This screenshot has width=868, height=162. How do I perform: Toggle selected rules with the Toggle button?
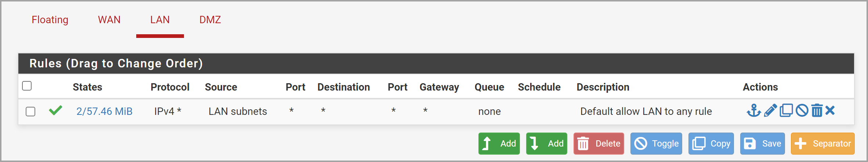[x=656, y=144]
